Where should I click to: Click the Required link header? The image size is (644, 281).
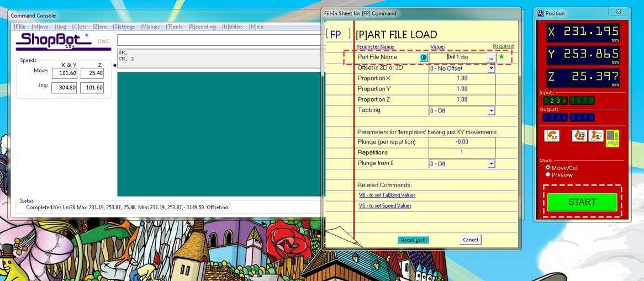503,46
